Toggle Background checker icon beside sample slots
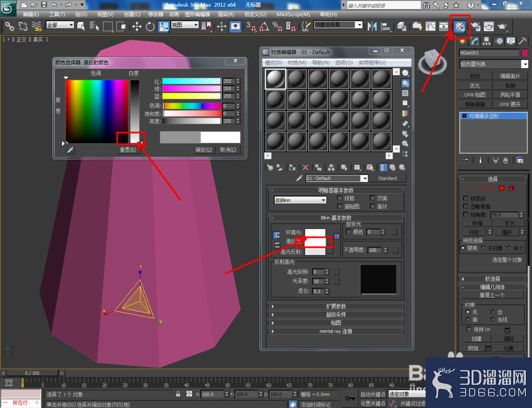Viewport: 532px width, 408px height. (x=405, y=93)
